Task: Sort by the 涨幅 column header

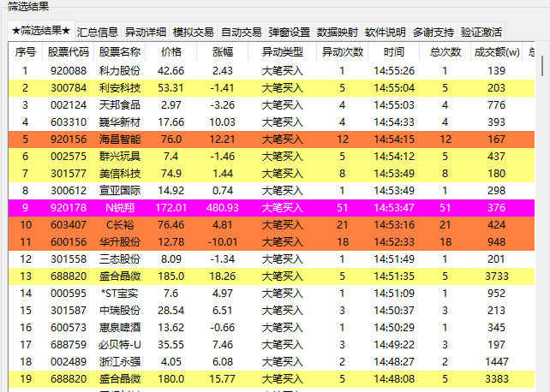Action: pyautogui.click(x=223, y=52)
